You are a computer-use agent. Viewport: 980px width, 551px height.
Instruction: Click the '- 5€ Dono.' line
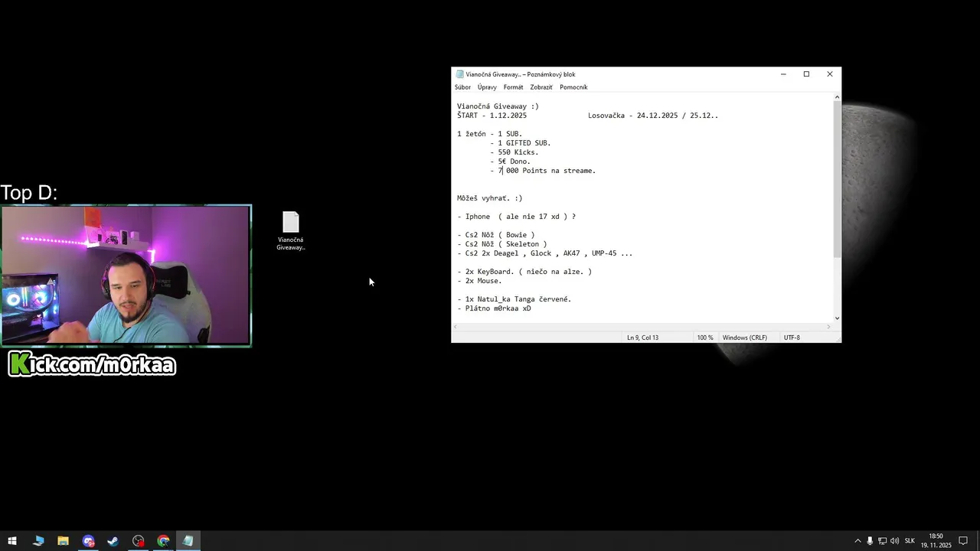point(510,161)
